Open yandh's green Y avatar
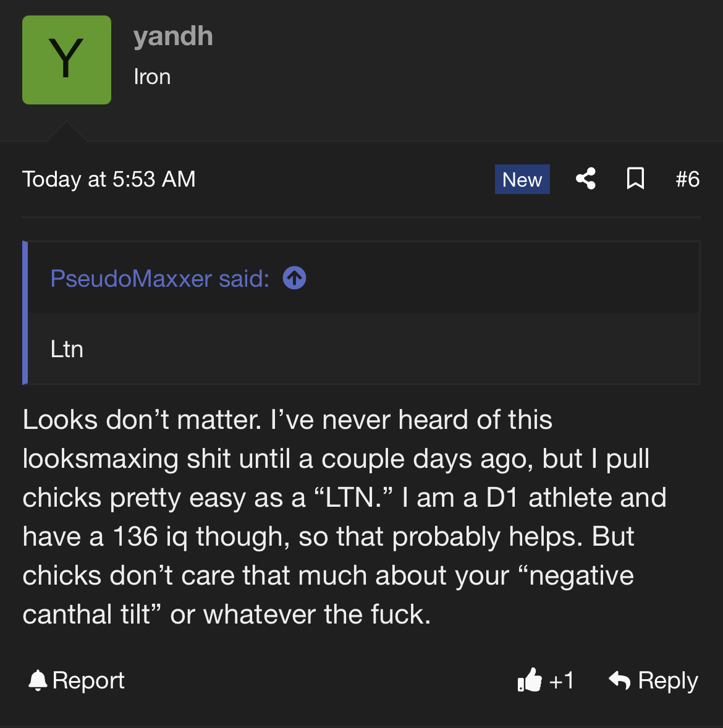The height and width of the screenshot is (728, 723). pyautogui.click(x=67, y=60)
